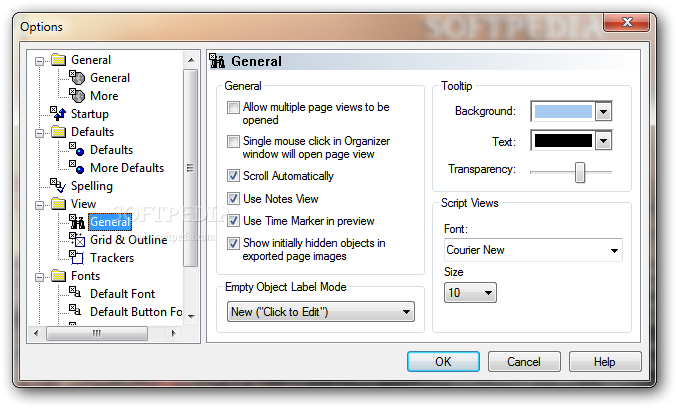Click the blue dot icon beside Defaults sub-item

[77, 149]
